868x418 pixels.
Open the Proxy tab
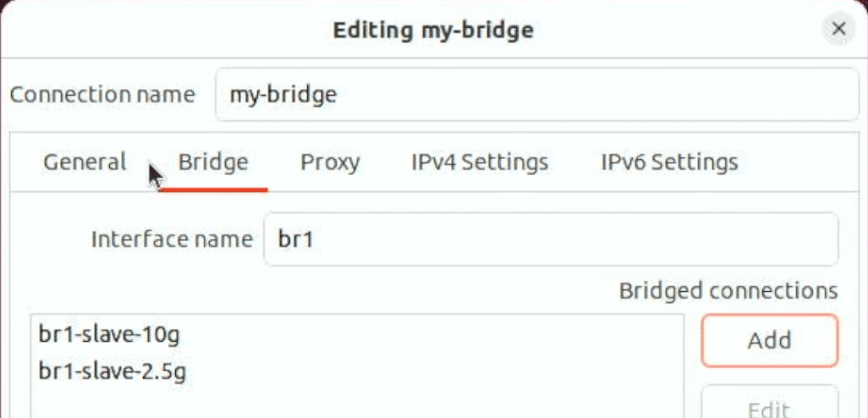(330, 162)
